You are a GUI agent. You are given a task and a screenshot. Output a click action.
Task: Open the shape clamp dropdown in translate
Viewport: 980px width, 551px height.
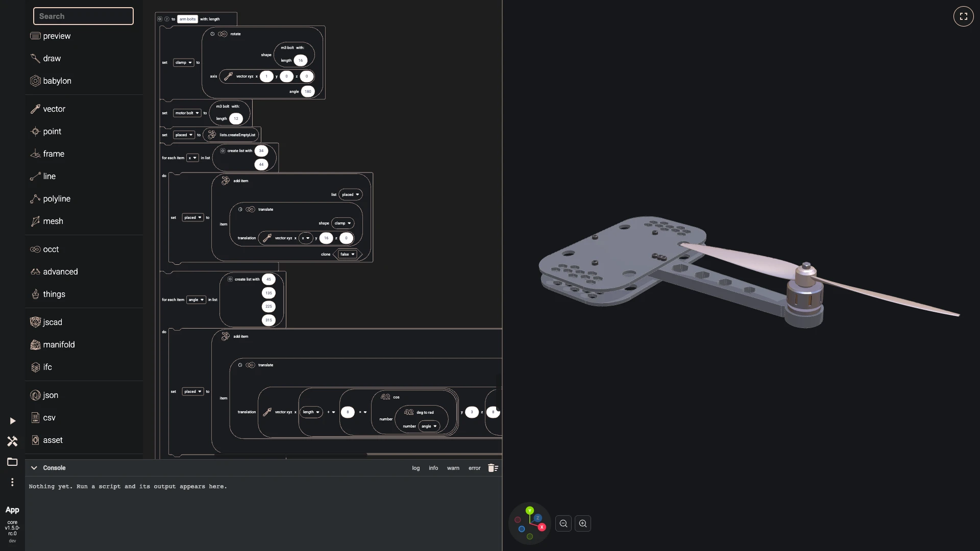tap(343, 223)
